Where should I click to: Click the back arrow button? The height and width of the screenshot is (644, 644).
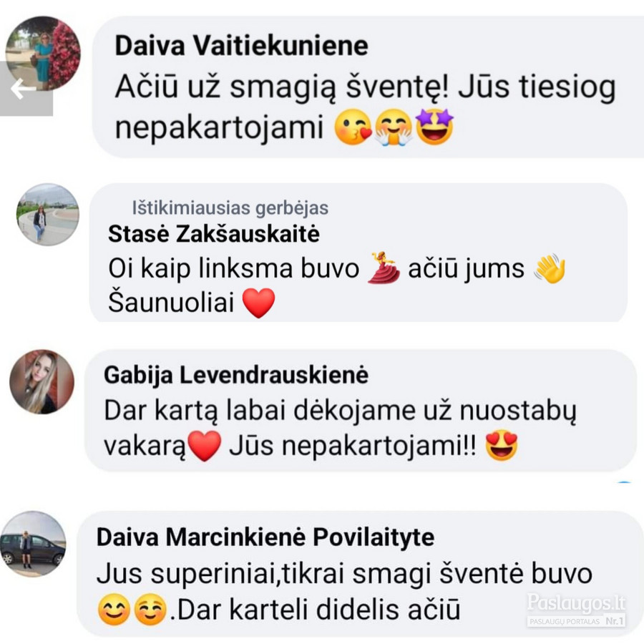coord(26,89)
